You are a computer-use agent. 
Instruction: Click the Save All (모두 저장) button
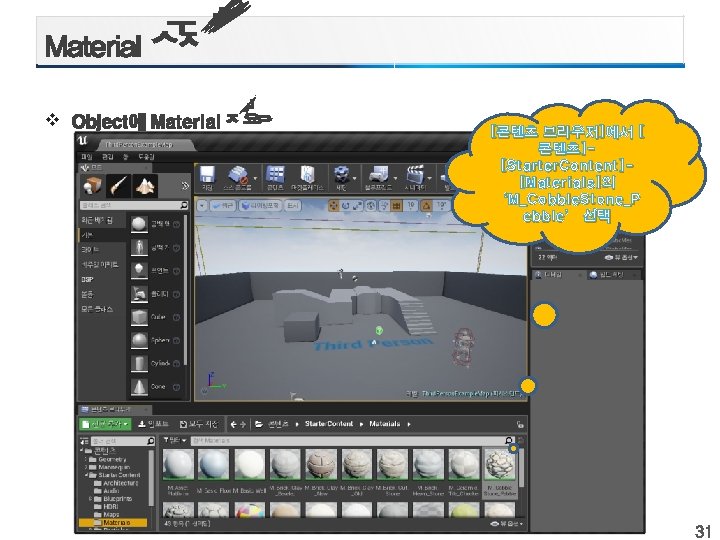point(199,424)
